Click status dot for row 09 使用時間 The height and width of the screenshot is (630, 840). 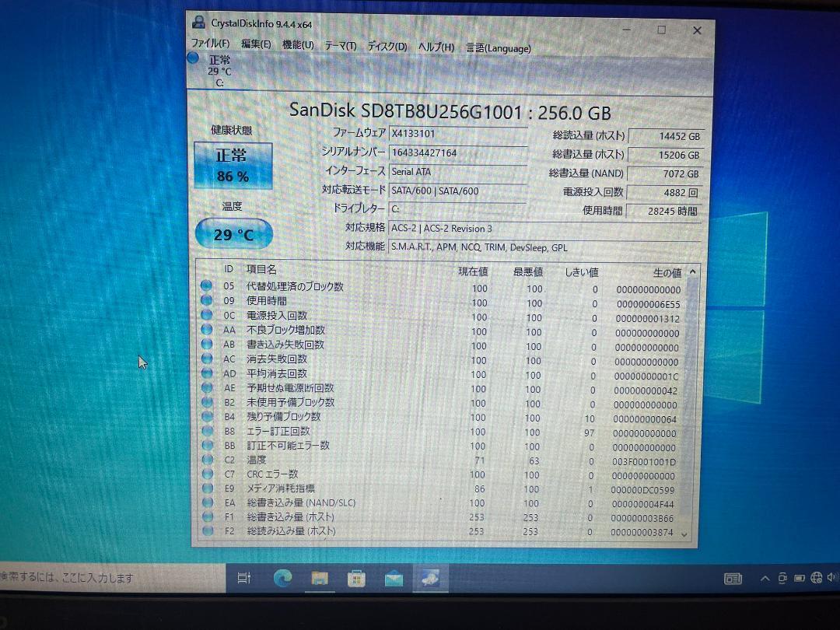pos(206,300)
